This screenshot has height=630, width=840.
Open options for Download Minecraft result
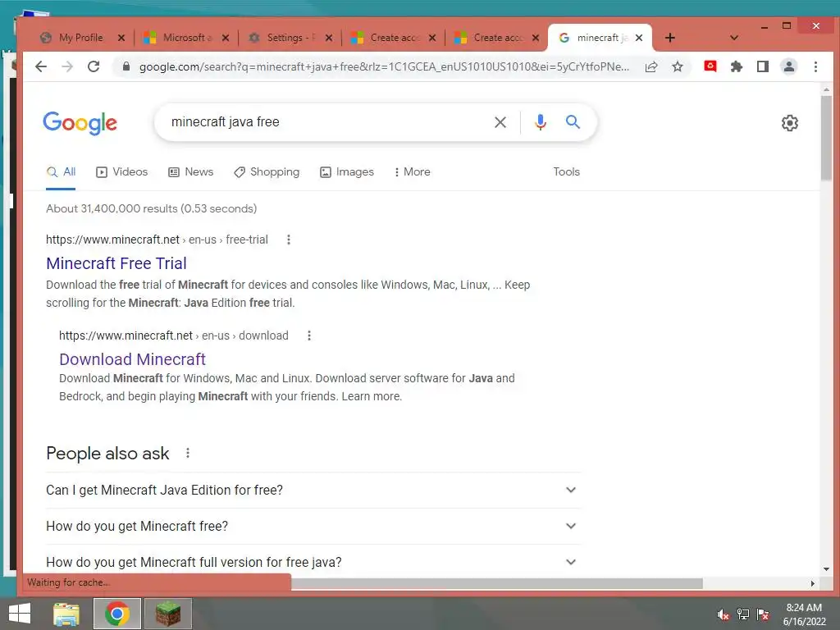point(309,336)
